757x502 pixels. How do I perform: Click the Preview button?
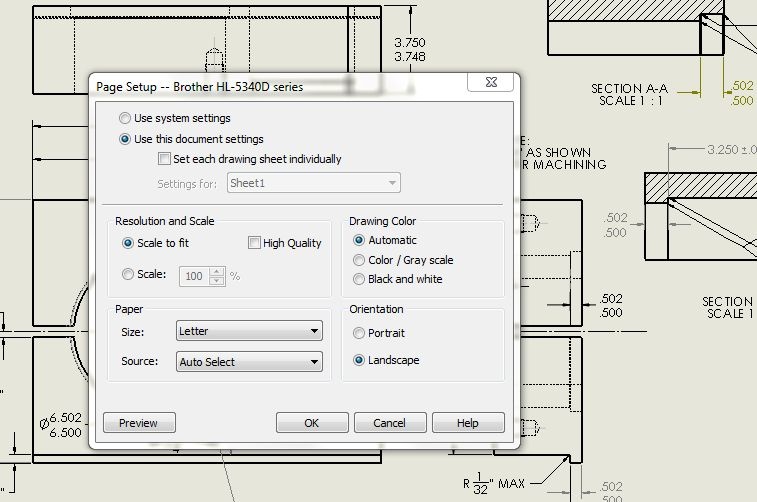[140, 423]
